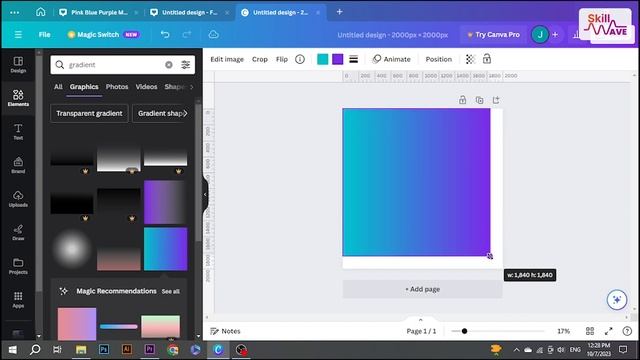Undo the last action

(165, 35)
